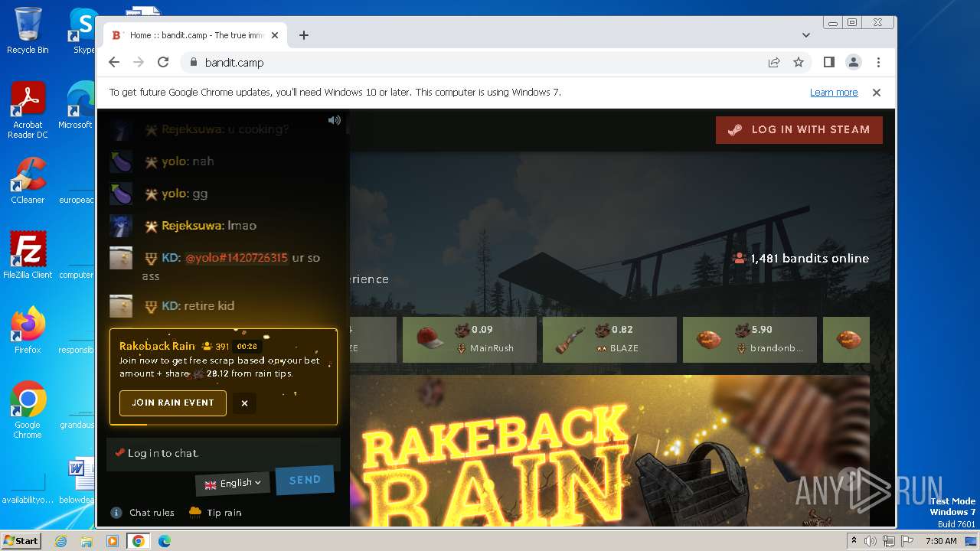Viewport: 980px width, 551px height.
Task: Click KD's avatar beside 'retire kid'
Action: pyautogui.click(x=121, y=306)
